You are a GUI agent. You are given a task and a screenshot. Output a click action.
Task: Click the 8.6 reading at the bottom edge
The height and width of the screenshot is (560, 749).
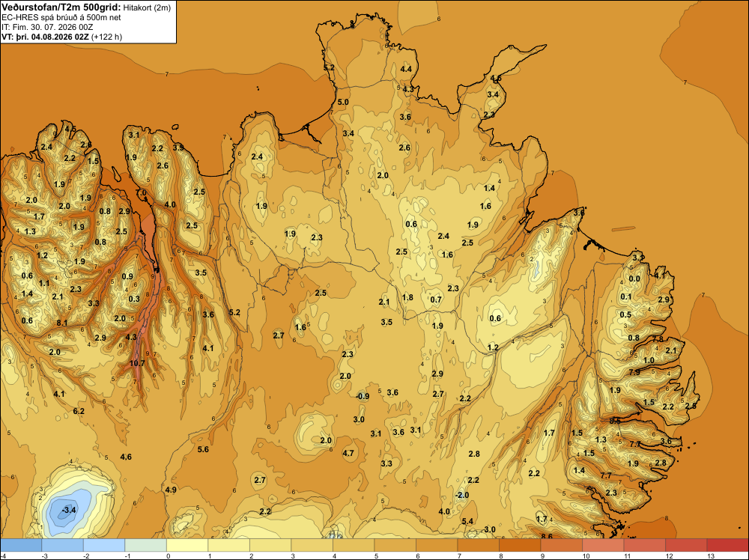[547, 537]
